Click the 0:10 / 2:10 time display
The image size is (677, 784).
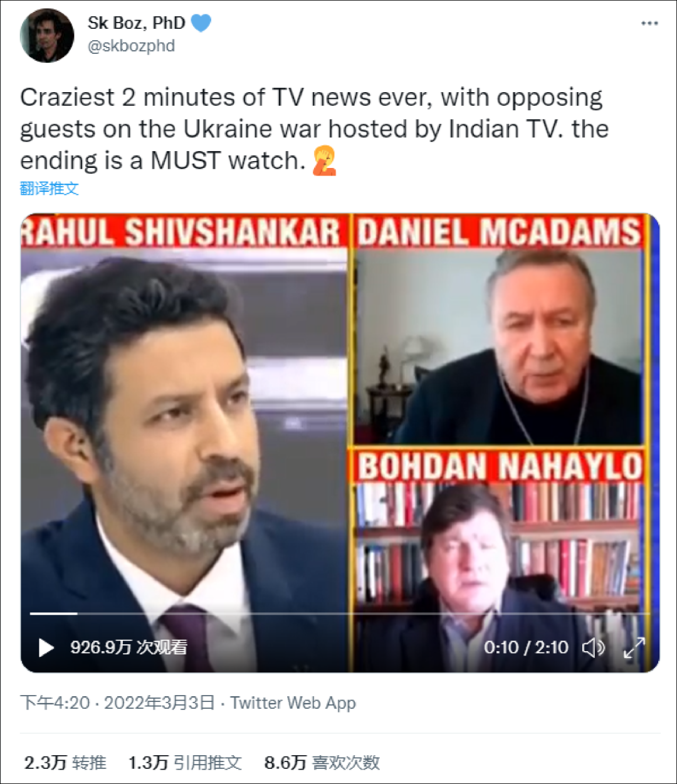coord(526,647)
